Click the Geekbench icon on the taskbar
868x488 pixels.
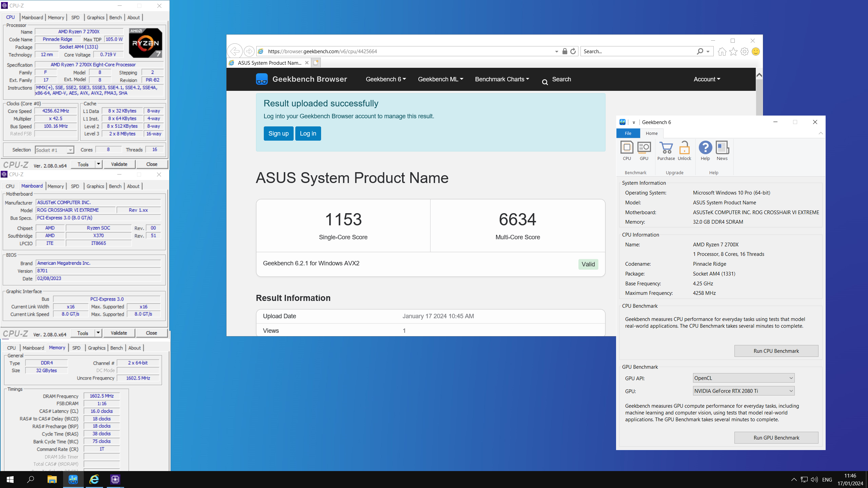click(x=73, y=480)
